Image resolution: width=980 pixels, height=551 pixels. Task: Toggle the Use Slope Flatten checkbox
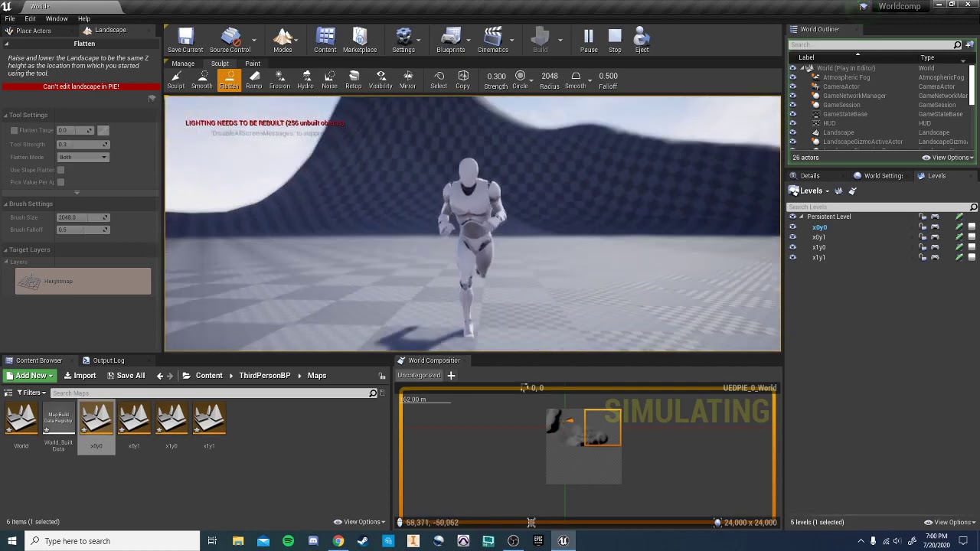(60, 170)
